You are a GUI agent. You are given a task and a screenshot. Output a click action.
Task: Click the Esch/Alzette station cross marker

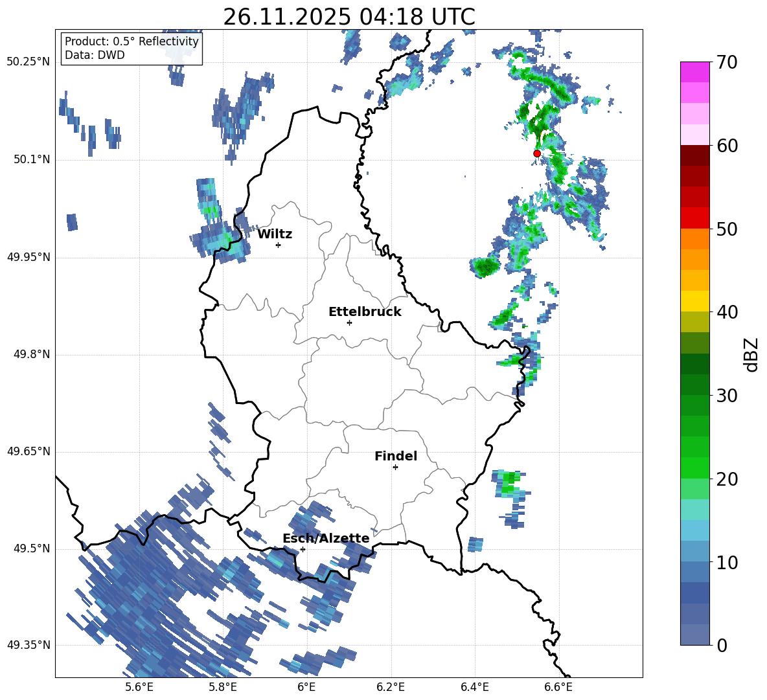click(303, 549)
